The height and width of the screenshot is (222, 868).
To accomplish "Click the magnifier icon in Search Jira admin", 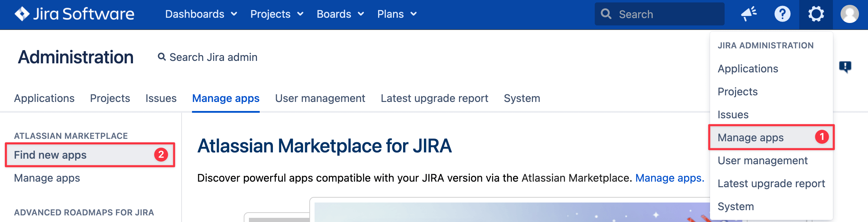I will pyautogui.click(x=161, y=57).
